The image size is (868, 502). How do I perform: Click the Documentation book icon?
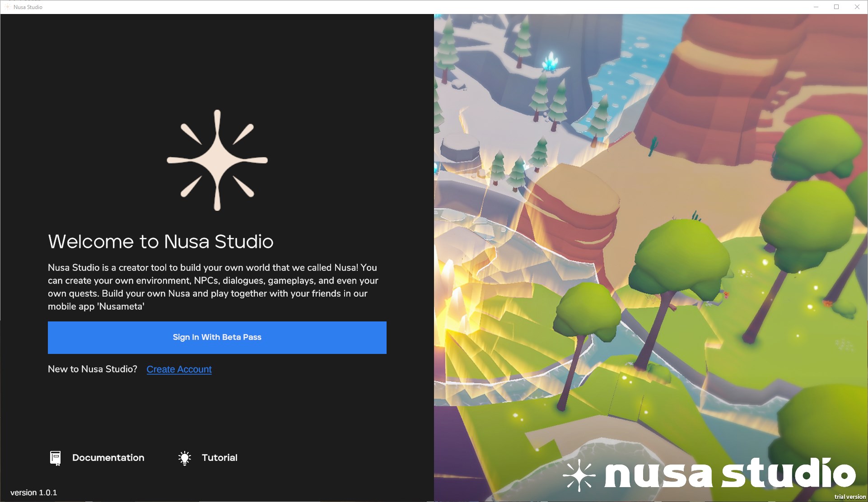55,458
